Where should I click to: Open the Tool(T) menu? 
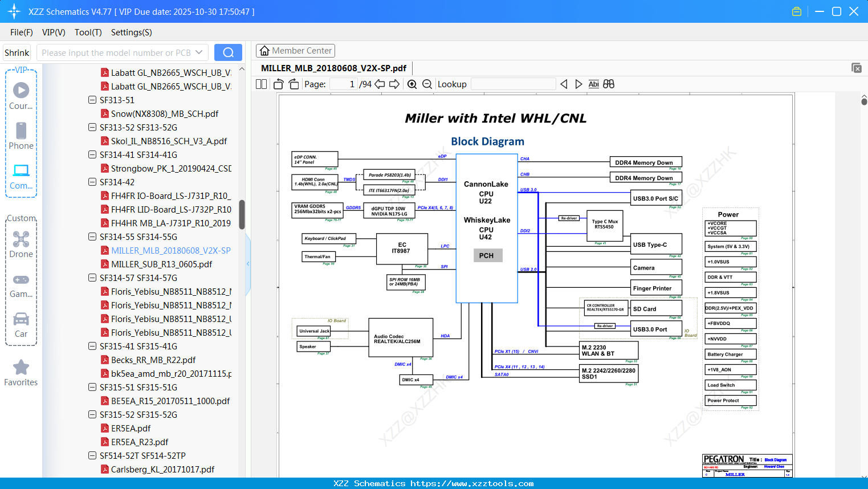pyautogui.click(x=88, y=32)
